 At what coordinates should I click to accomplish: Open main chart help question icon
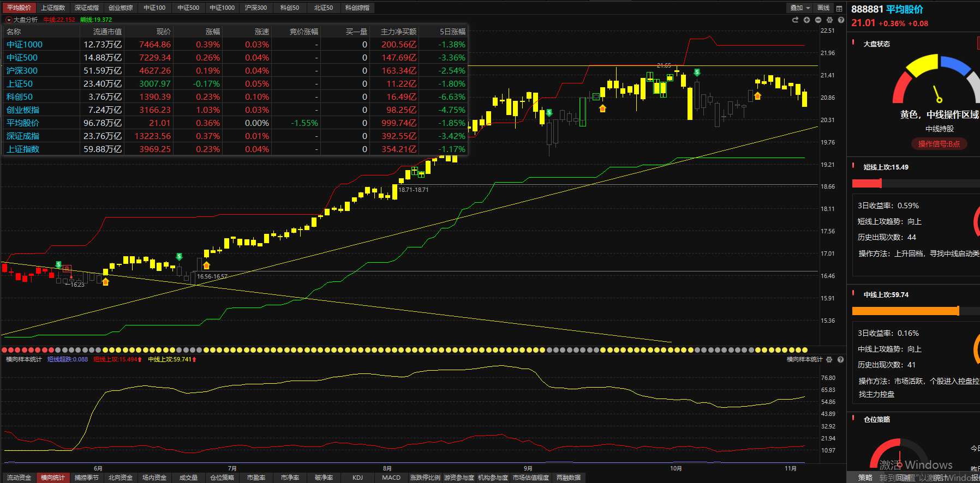click(x=841, y=20)
